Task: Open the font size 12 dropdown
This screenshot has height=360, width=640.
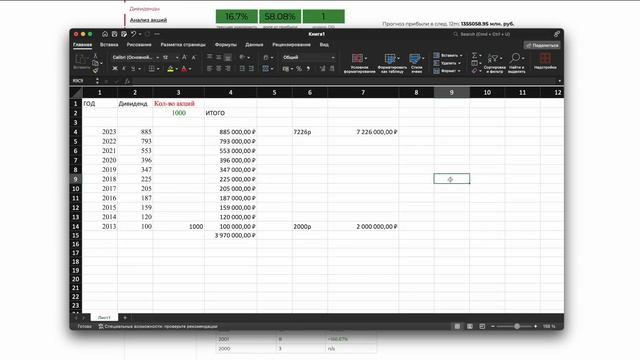Action: pyautogui.click(x=177, y=58)
